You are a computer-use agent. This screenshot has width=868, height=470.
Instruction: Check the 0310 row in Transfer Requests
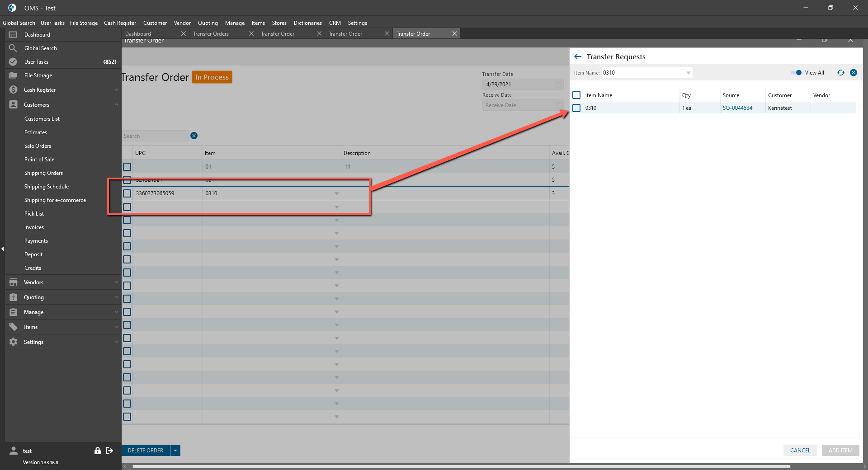tap(576, 108)
